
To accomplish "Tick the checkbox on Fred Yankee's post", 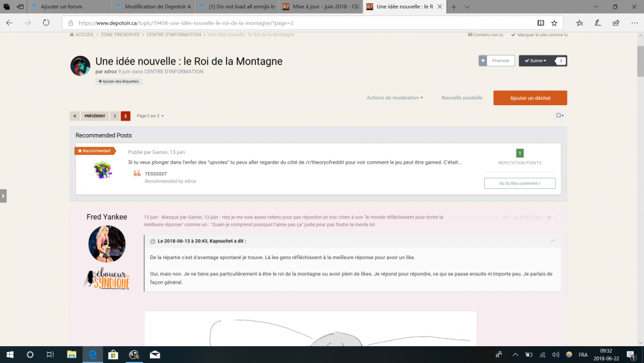I will 559,218.
